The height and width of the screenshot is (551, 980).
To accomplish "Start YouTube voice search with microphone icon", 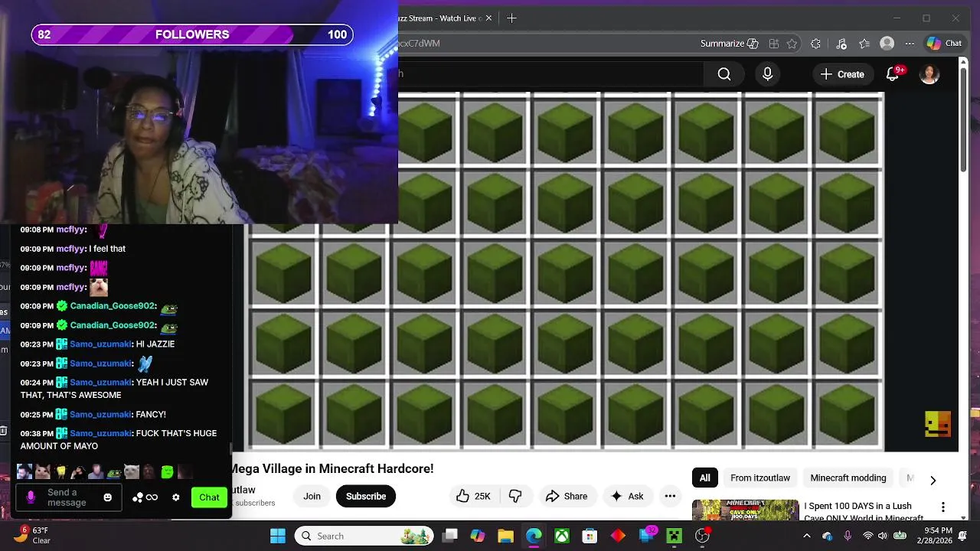I will pyautogui.click(x=767, y=74).
